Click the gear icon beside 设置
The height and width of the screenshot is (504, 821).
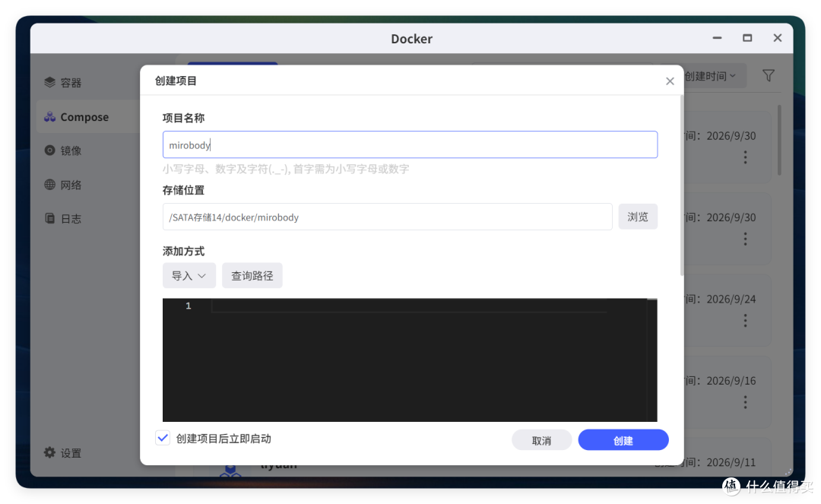point(49,452)
